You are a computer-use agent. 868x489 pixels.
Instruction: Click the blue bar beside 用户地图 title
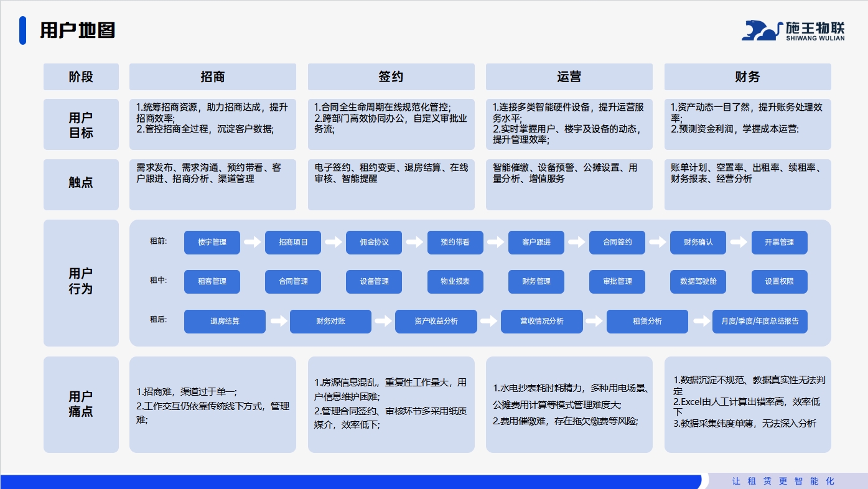23,30
